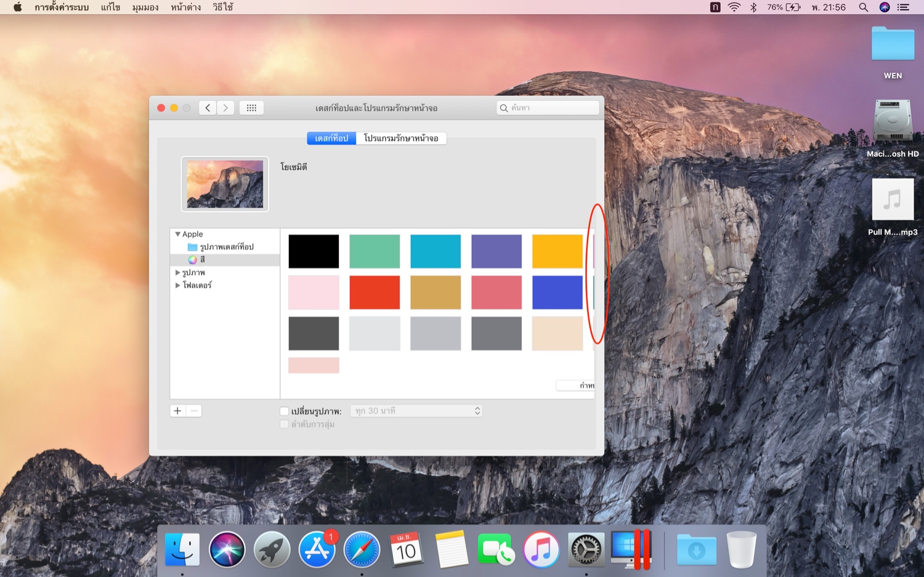Click the Wi-Fi status icon
The width and height of the screenshot is (924, 577).
pyautogui.click(x=734, y=7)
